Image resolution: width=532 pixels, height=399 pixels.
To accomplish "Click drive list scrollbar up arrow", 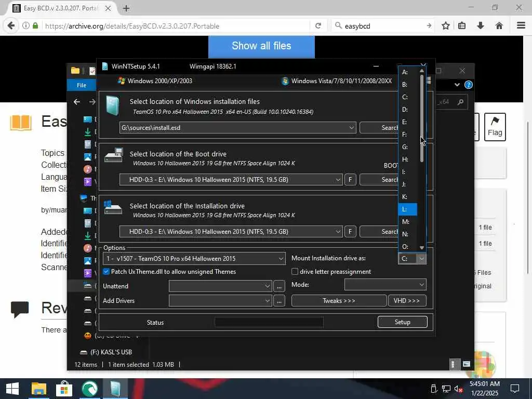I will coord(422,71).
